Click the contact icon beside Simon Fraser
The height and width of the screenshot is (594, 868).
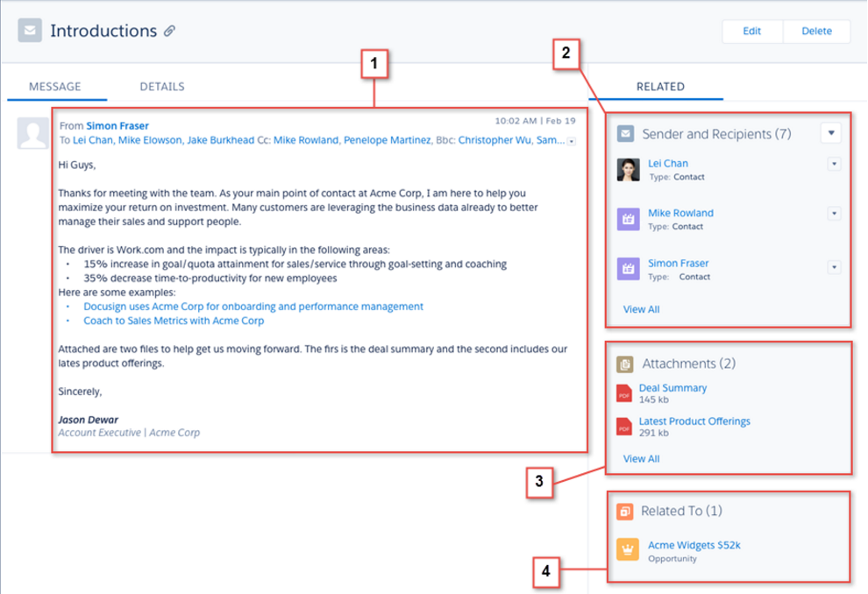point(629,269)
